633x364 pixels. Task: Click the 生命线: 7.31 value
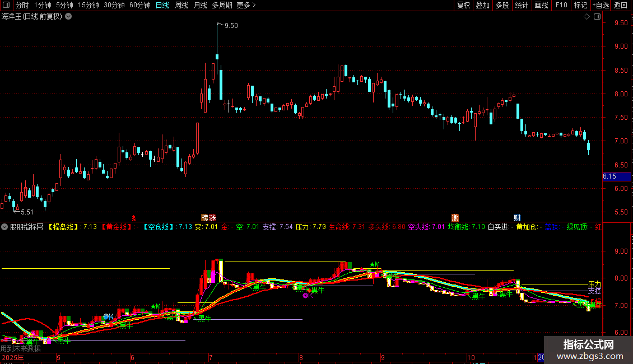click(x=347, y=227)
